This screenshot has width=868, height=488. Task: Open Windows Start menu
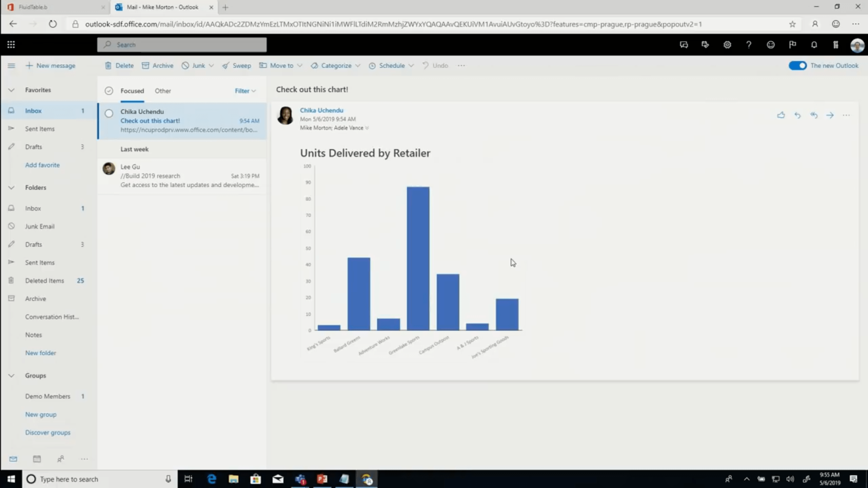point(11,479)
